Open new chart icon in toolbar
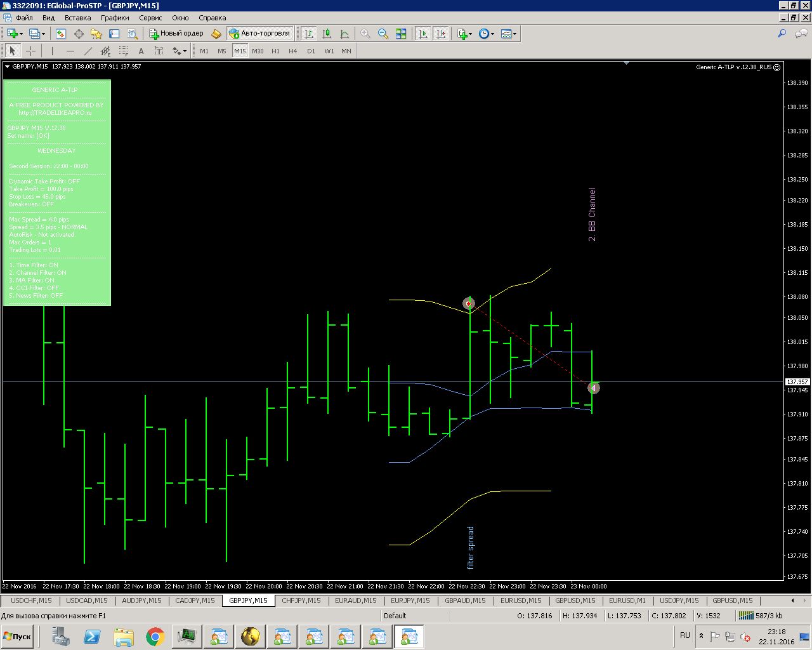 tap(11, 34)
